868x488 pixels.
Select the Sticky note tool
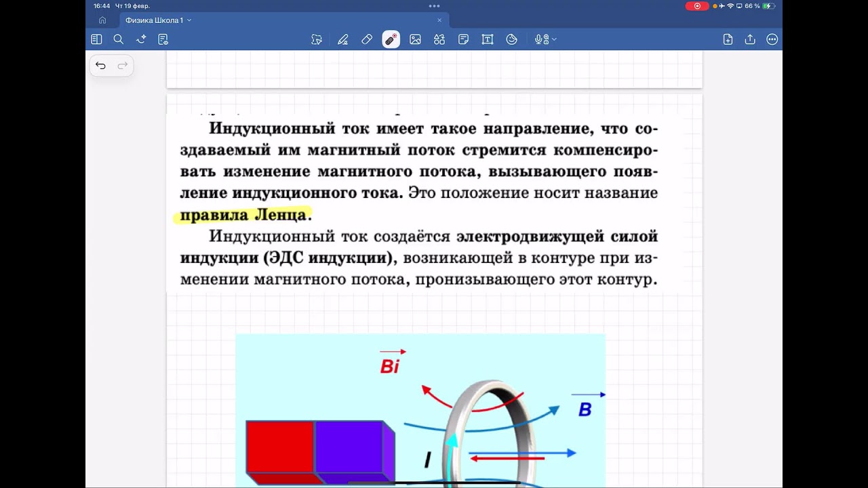463,39
